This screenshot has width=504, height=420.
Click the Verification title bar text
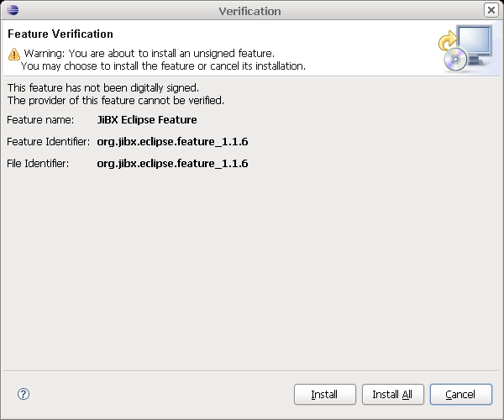249,11
